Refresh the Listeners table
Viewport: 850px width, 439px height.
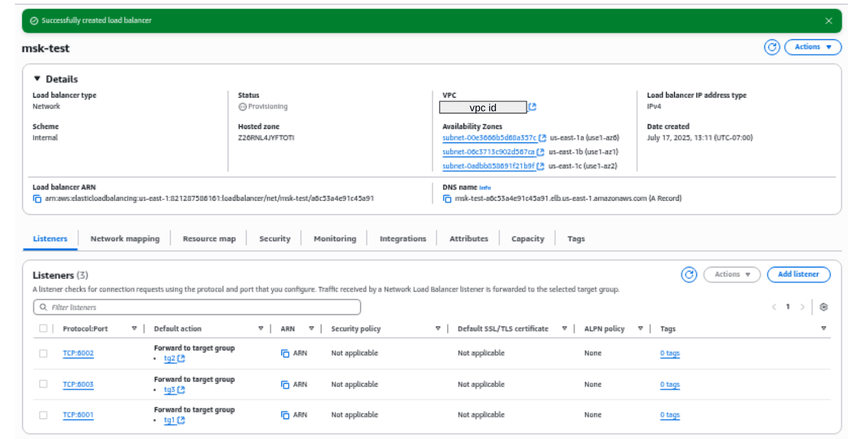point(688,274)
